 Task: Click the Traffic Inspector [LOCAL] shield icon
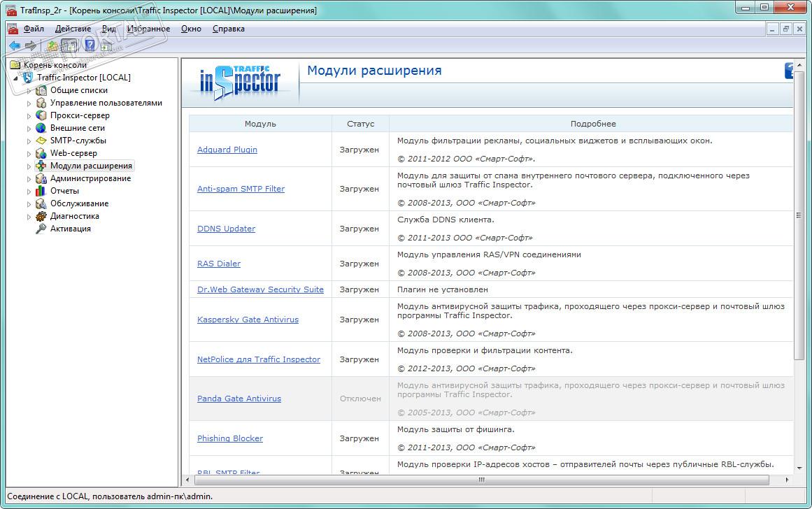click(x=28, y=78)
